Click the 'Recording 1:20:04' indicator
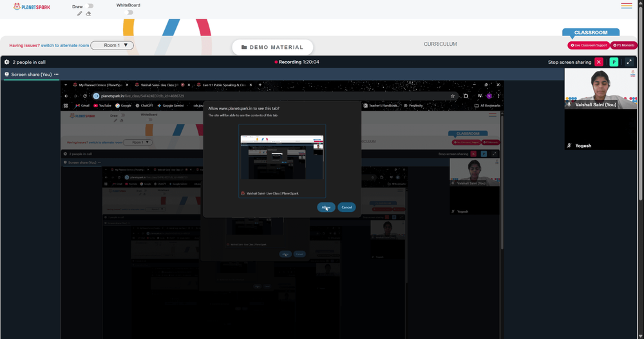This screenshot has width=644, height=339. click(297, 62)
